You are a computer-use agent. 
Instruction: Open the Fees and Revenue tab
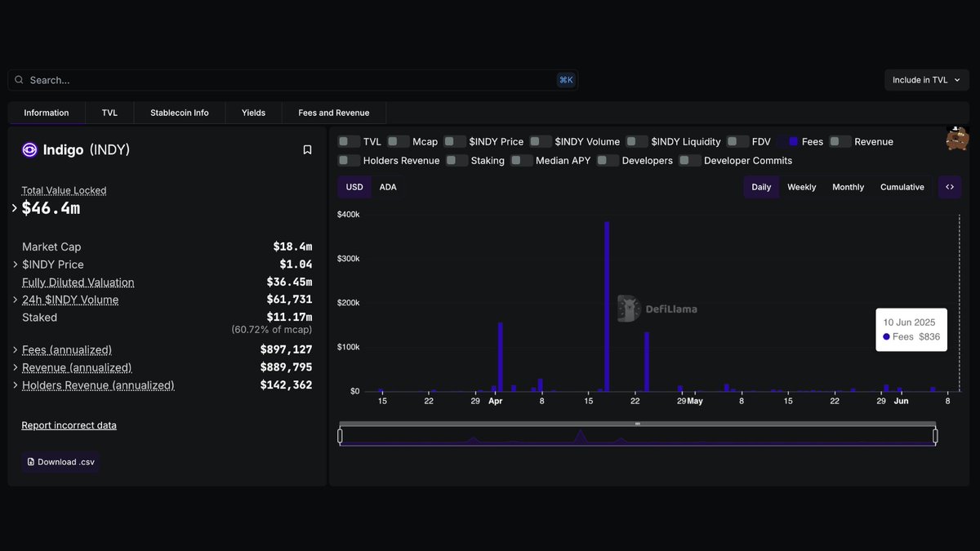click(334, 113)
